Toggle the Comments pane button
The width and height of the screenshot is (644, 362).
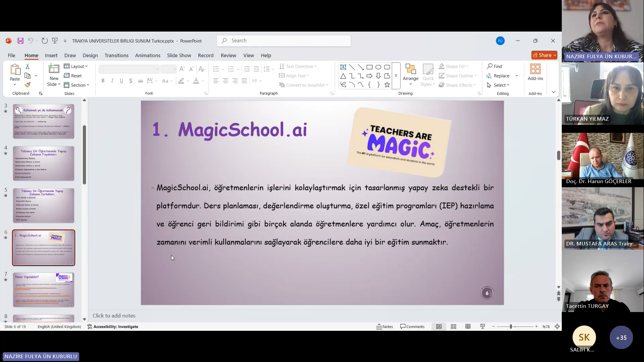click(412, 327)
